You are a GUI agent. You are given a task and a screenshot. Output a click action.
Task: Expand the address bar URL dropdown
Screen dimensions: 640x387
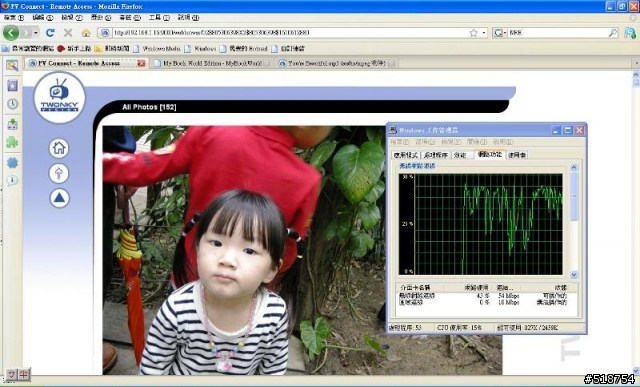tap(484, 33)
